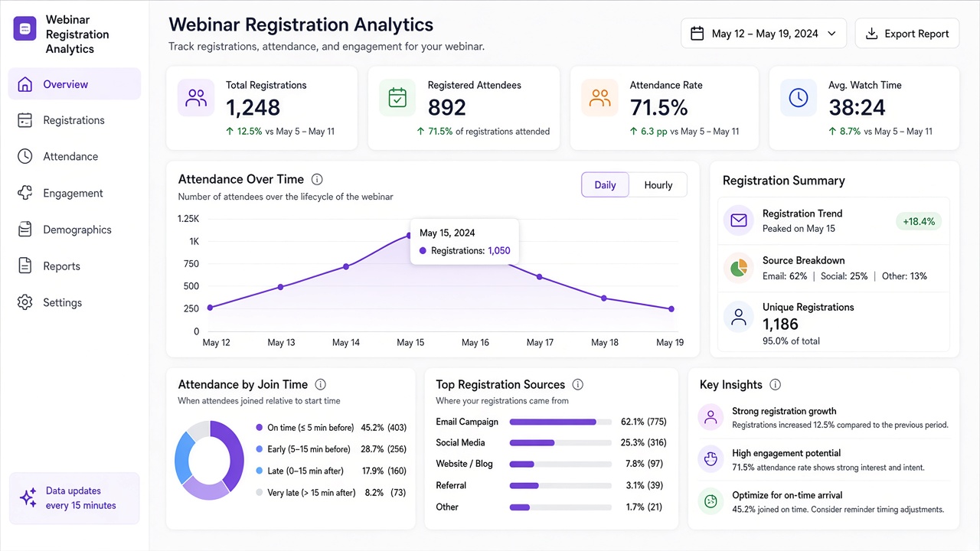This screenshot has width=980, height=551.
Task: Switch the chart to Daily view
Action: (605, 185)
